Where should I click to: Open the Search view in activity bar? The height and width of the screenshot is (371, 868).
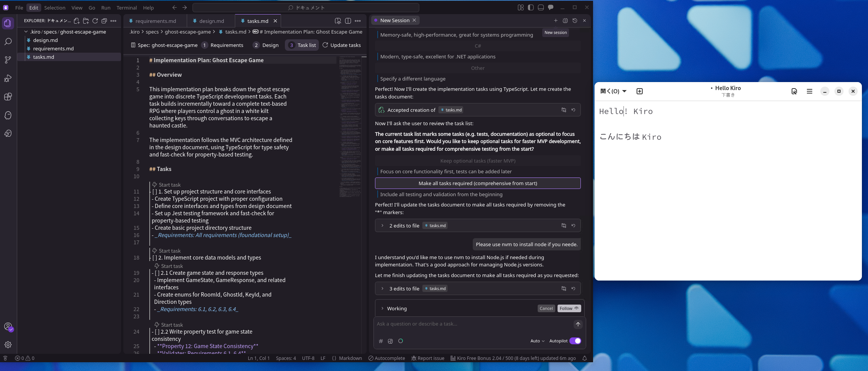point(8,42)
